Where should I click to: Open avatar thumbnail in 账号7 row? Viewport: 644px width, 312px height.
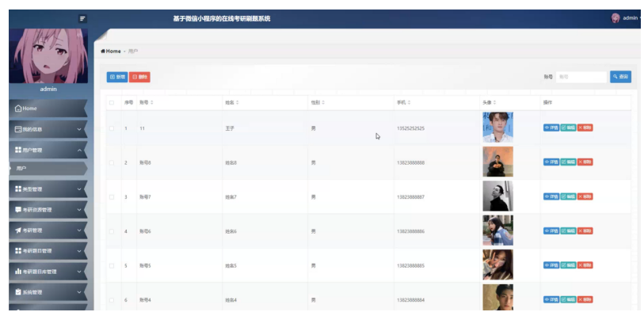497,196
